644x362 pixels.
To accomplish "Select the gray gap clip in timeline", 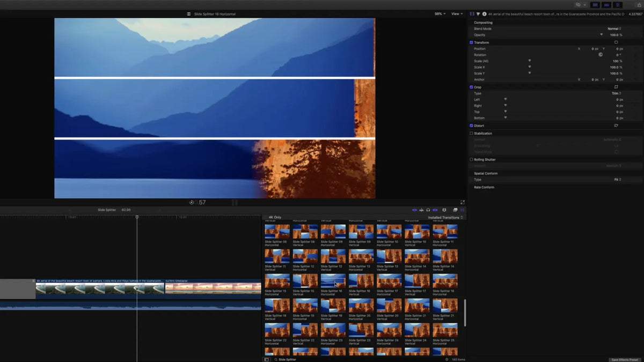I will point(18,289).
